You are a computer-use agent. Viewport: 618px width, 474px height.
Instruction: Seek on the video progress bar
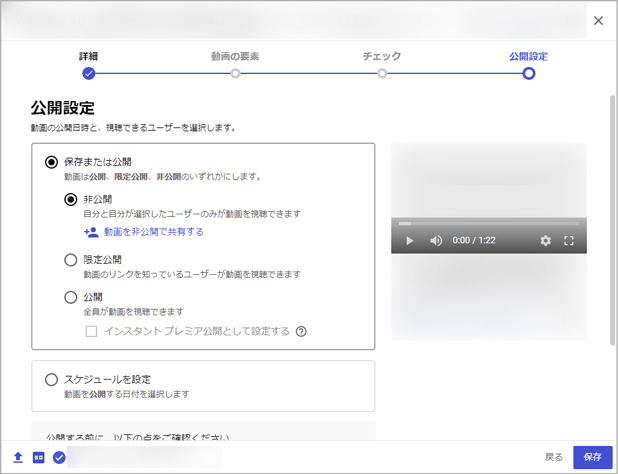click(489, 223)
